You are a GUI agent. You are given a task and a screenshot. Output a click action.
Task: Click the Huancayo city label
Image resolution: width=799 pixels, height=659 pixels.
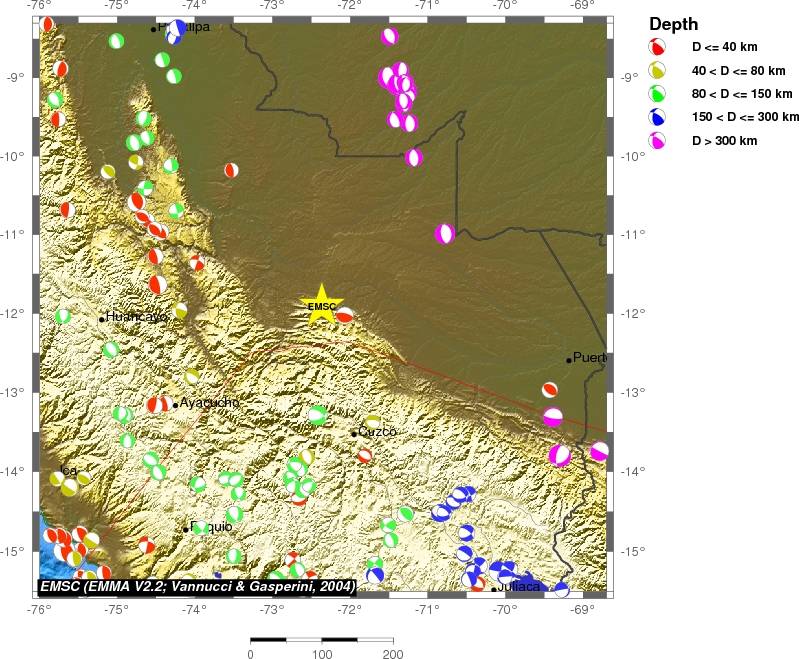pyautogui.click(x=136, y=317)
